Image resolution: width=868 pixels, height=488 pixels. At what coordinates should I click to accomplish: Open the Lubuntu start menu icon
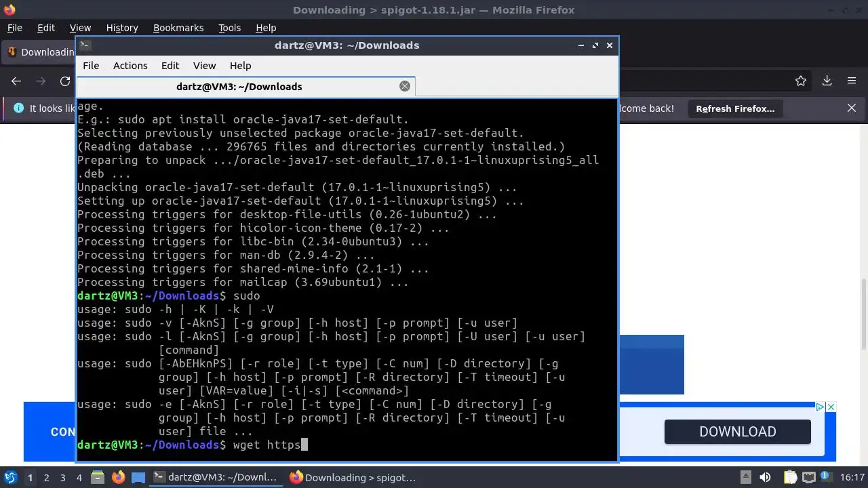click(x=10, y=477)
